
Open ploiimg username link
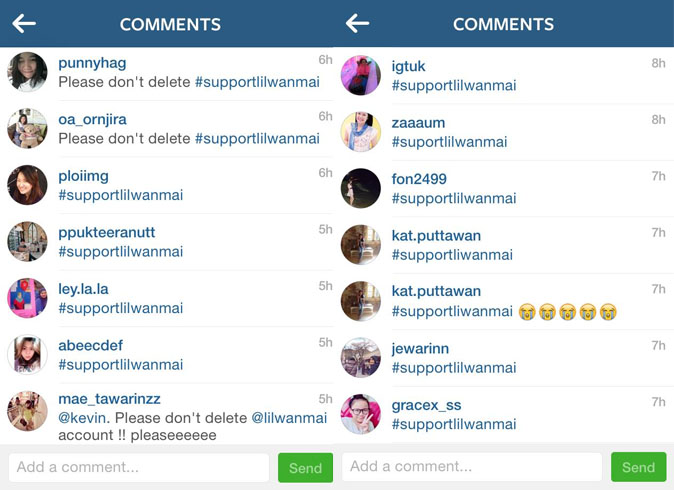pos(83,176)
